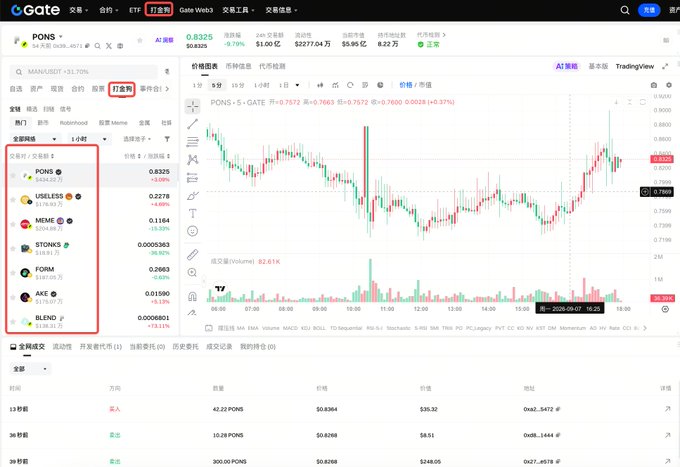Open the 选择池子 dropdown
680x467 pixels.
137,139
